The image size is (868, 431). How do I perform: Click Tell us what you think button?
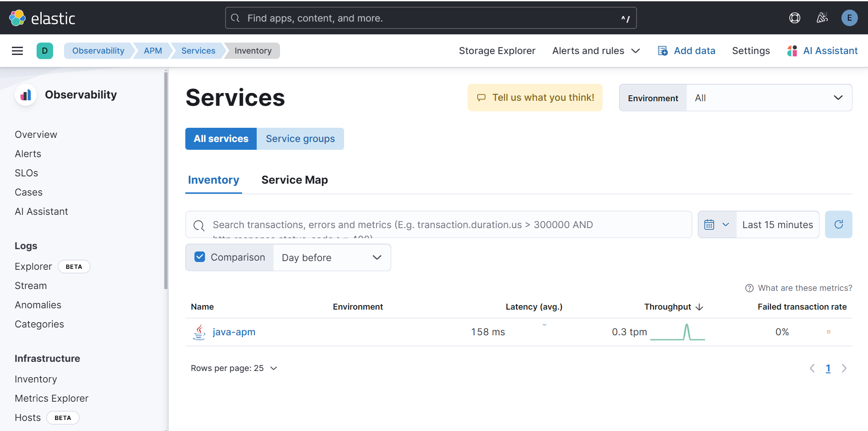[x=535, y=98]
